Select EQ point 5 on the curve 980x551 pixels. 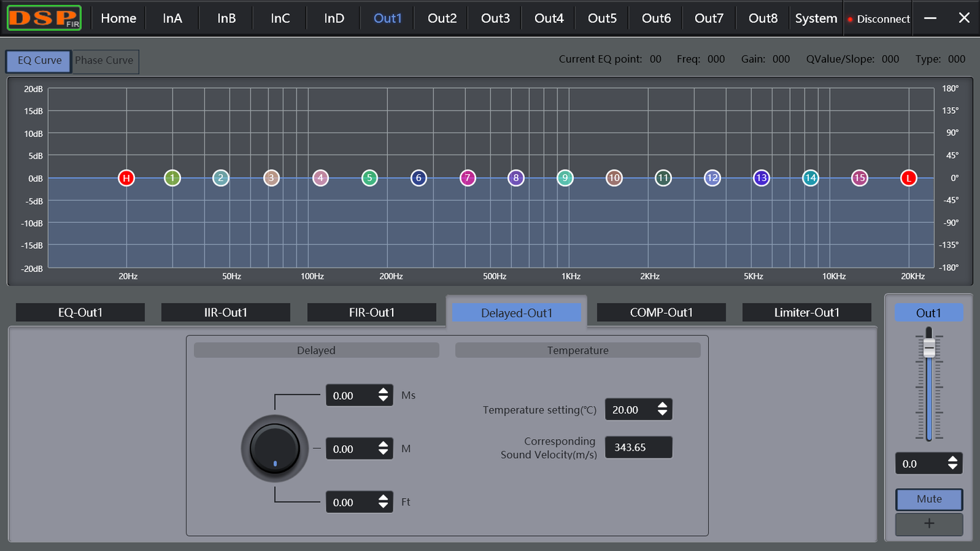pos(369,178)
